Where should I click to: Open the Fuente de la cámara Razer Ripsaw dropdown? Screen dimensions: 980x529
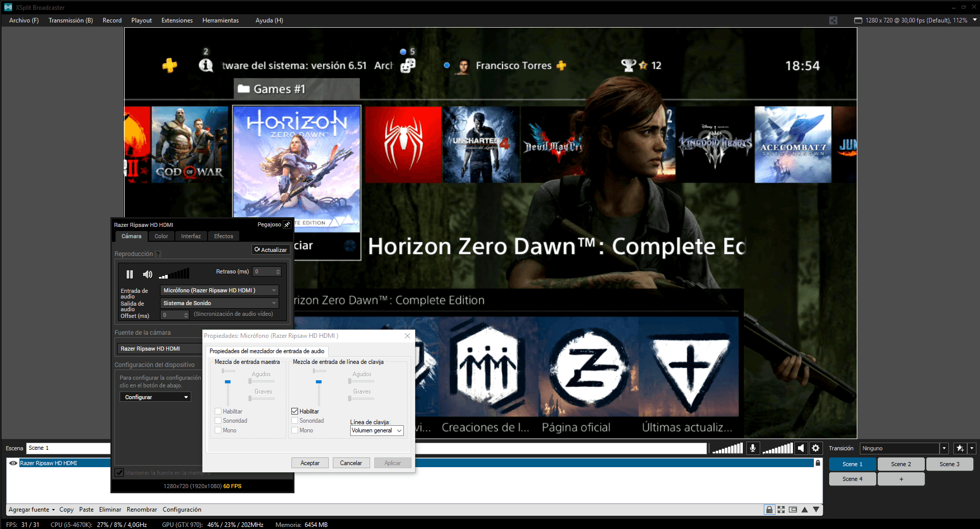click(x=159, y=349)
